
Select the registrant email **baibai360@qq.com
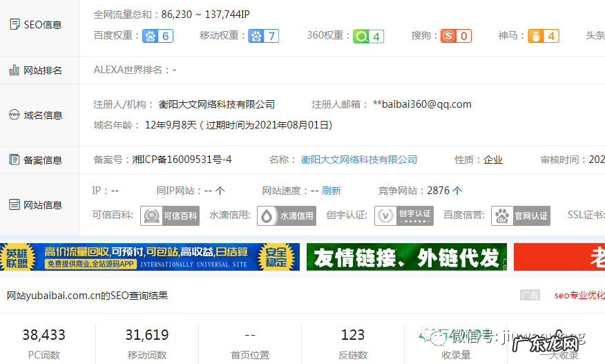pos(422,104)
